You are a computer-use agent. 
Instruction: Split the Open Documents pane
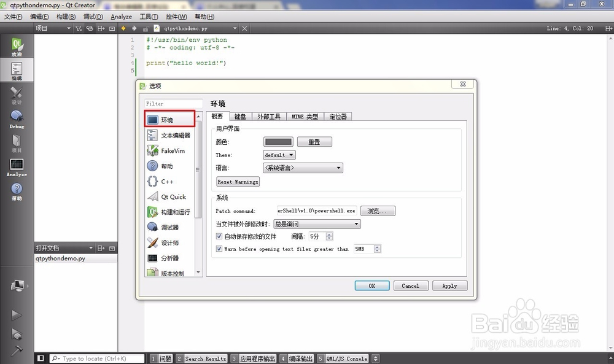101,248
